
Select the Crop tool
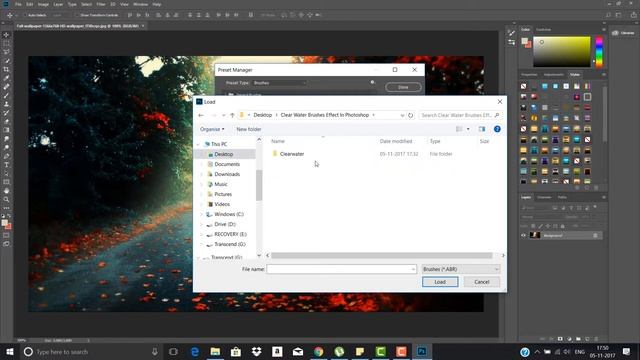[6, 69]
